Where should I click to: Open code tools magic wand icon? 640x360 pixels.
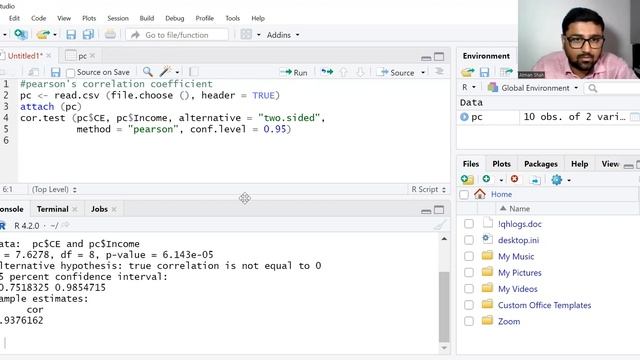pyautogui.click(x=165, y=72)
